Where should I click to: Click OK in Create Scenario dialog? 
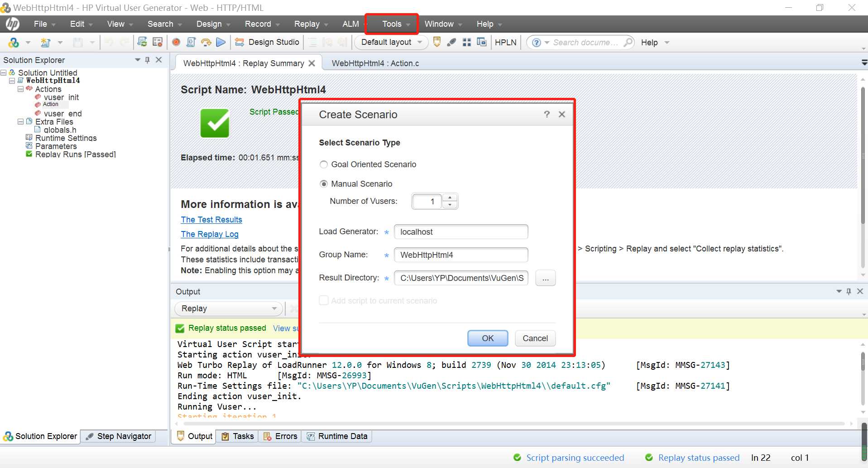point(488,338)
